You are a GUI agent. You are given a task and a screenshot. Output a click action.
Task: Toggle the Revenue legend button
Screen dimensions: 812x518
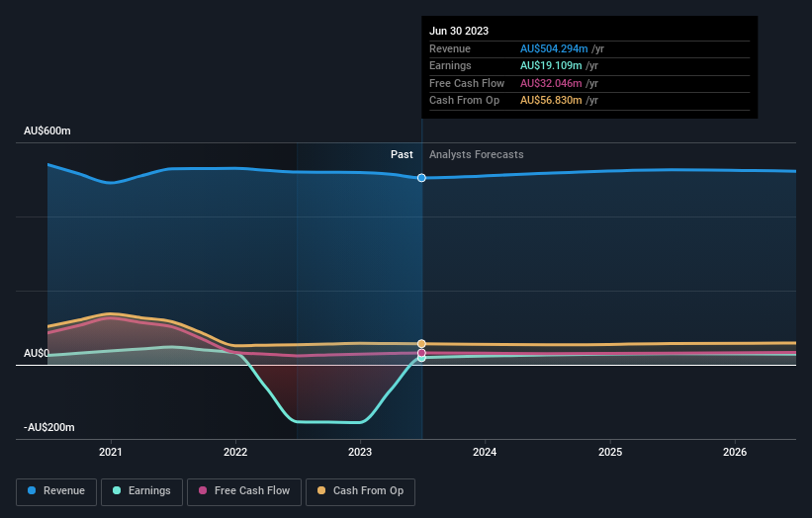coord(56,491)
